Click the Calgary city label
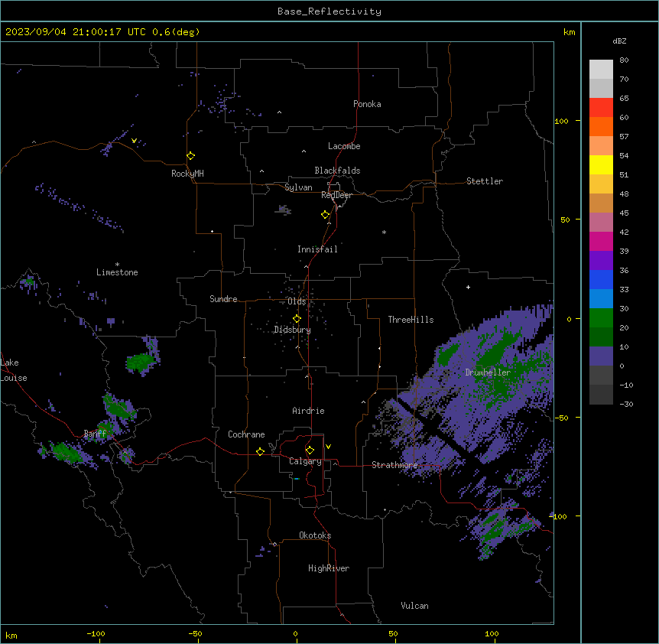 (305, 461)
